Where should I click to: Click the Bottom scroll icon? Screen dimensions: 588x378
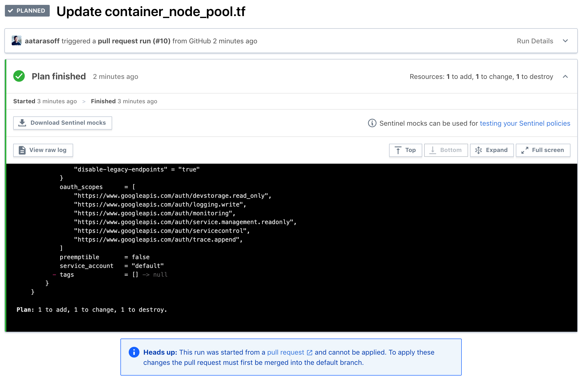coord(432,150)
